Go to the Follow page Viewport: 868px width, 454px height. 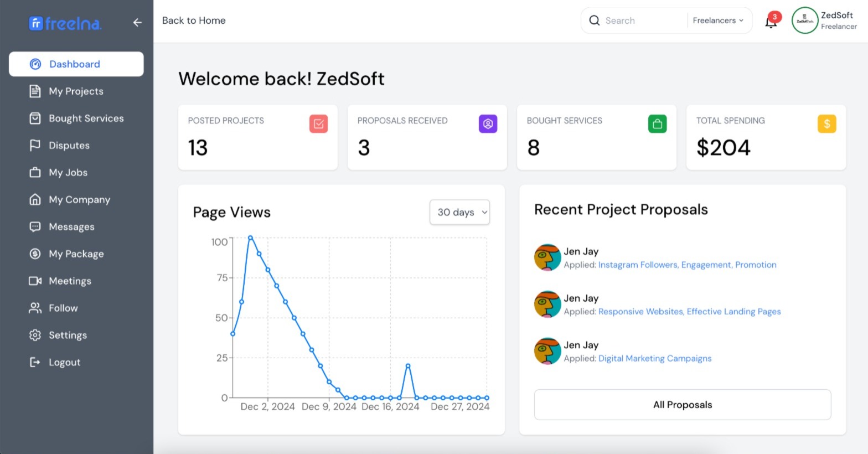(x=76, y=308)
